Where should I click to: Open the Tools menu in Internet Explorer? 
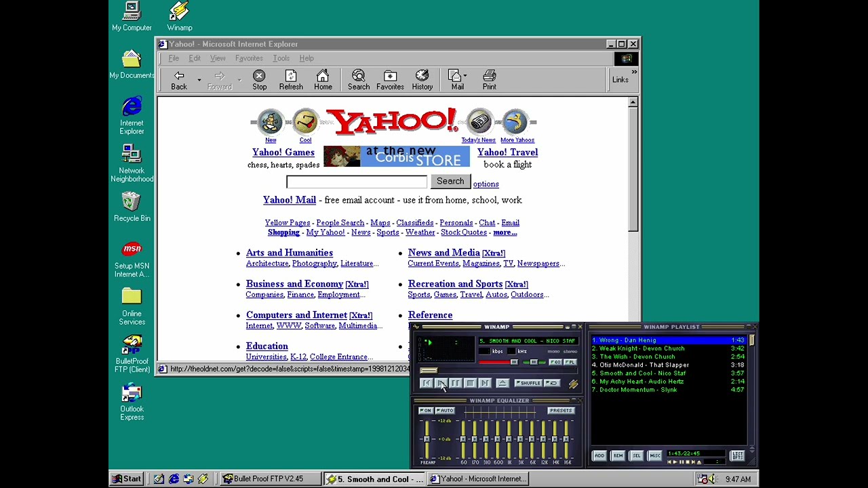coord(281,58)
